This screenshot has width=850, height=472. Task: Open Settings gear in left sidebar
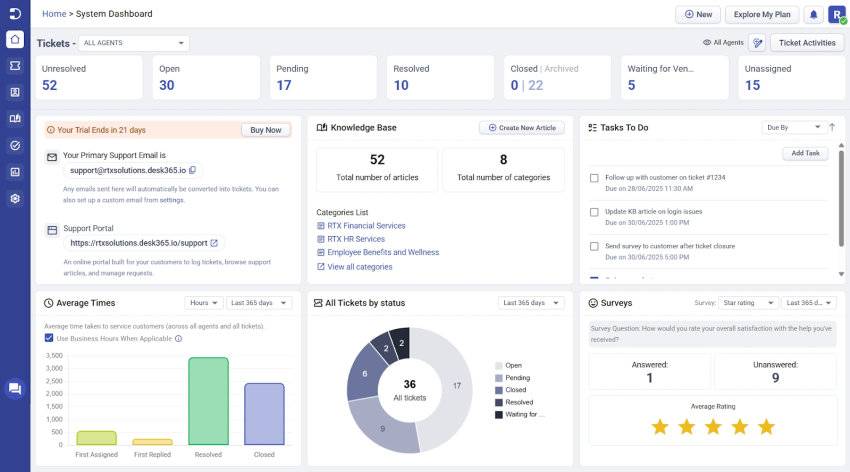[x=15, y=198]
